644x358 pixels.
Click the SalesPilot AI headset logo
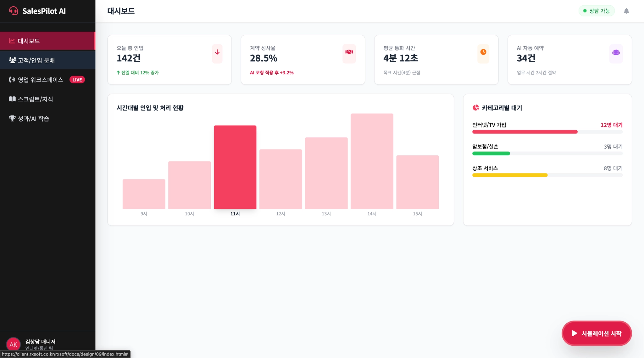[13, 11]
